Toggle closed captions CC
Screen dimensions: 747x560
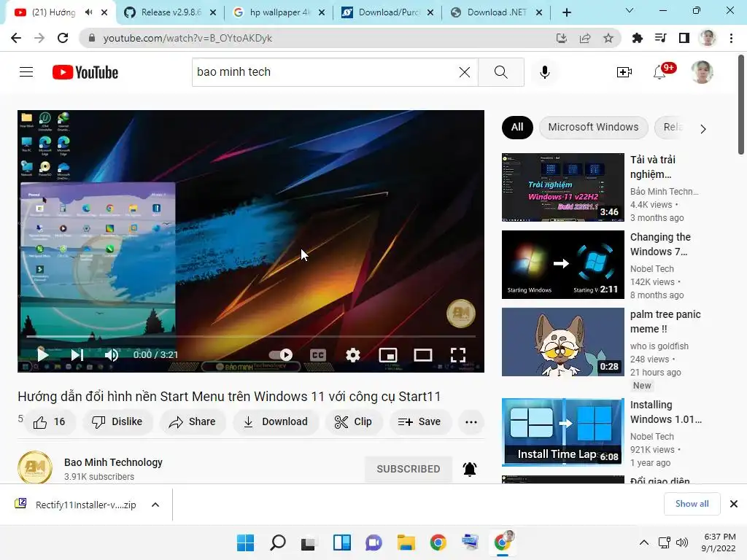tap(318, 355)
